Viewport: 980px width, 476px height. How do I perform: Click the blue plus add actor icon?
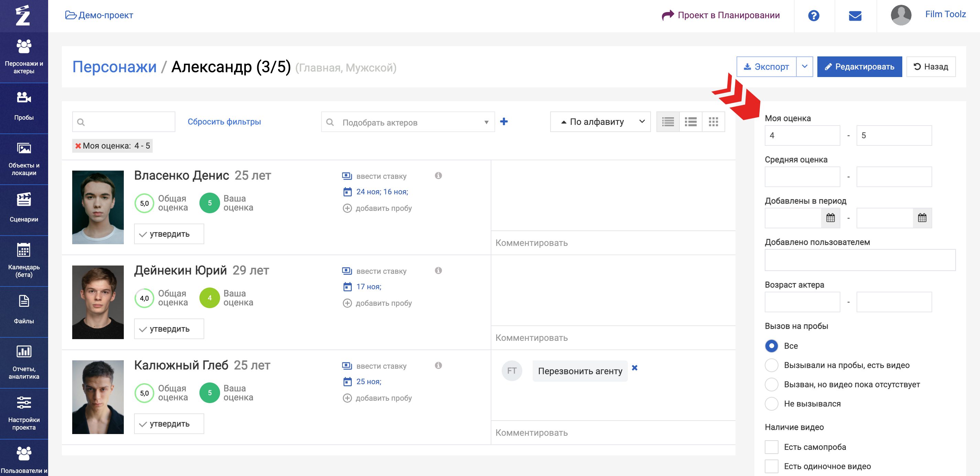(x=504, y=122)
